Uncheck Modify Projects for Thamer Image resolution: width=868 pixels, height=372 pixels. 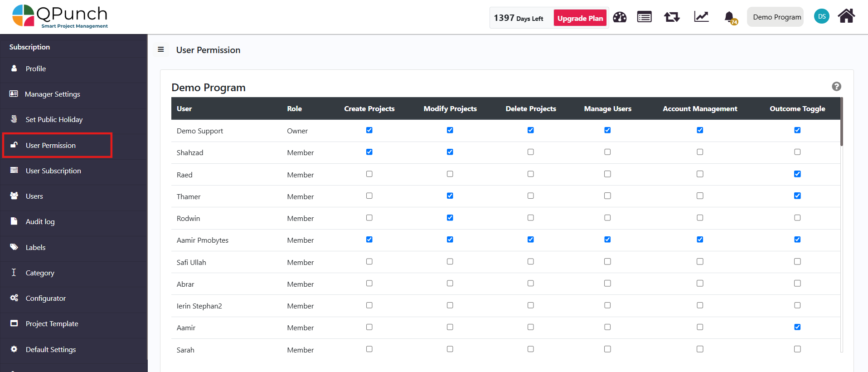[450, 196]
